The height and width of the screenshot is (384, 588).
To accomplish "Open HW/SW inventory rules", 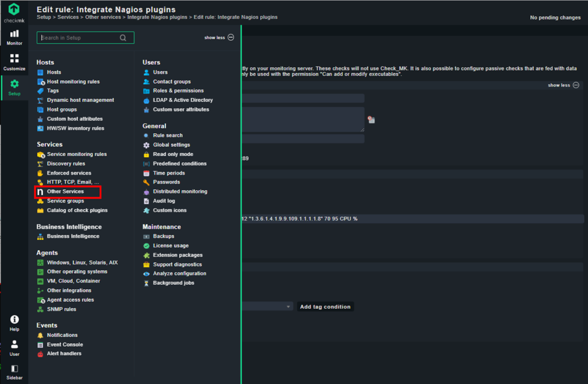I will tap(75, 128).
